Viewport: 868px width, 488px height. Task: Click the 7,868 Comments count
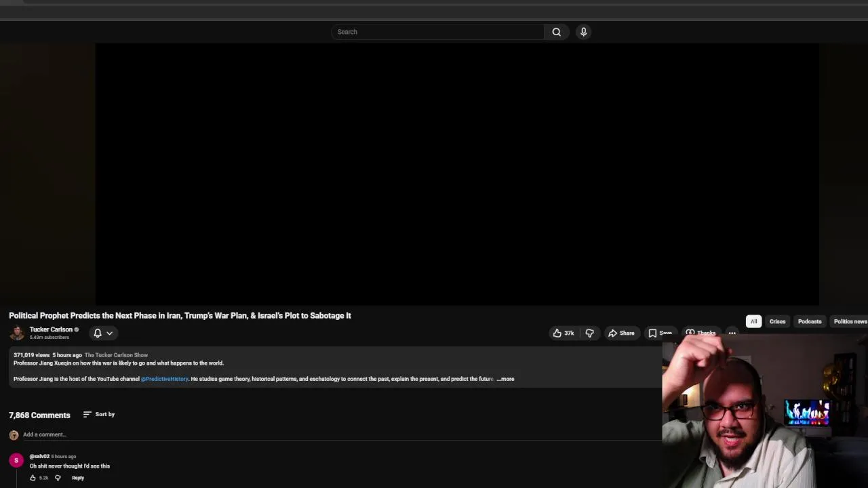39,415
